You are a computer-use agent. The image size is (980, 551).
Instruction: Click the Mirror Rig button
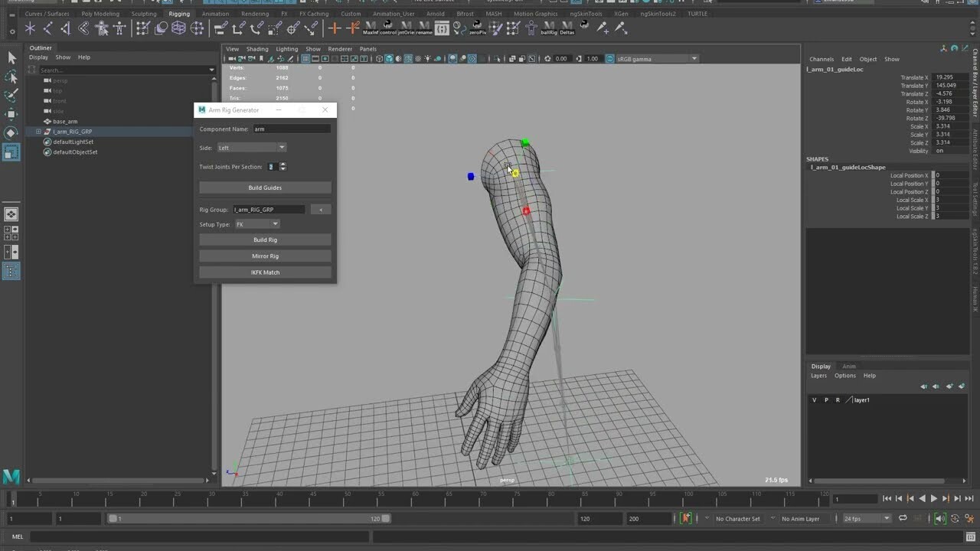(x=264, y=256)
